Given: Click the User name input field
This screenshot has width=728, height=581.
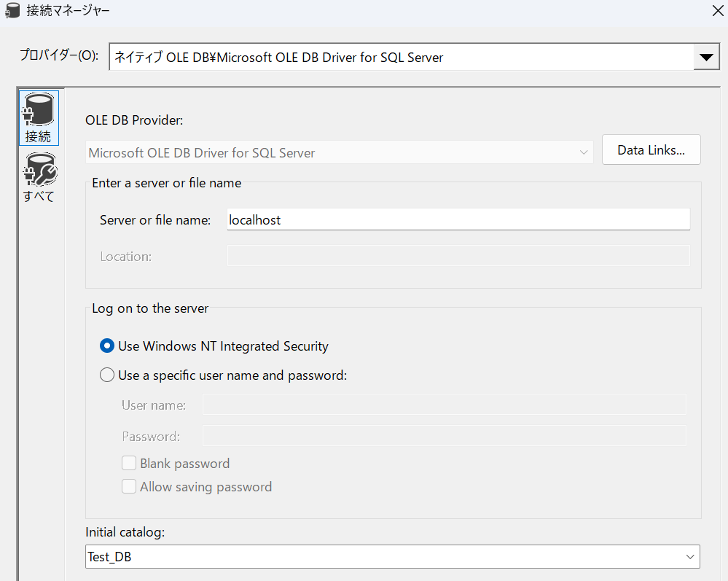Looking at the screenshot, I should 444,404.
